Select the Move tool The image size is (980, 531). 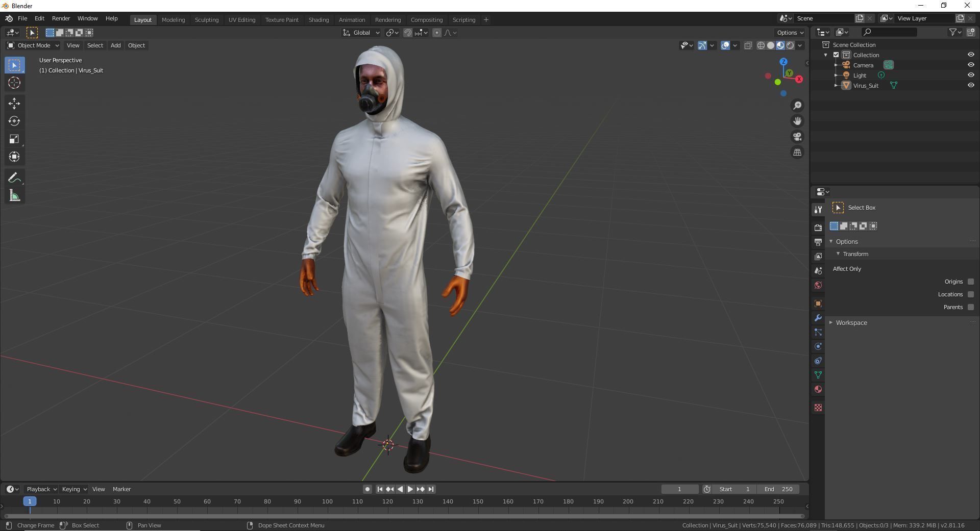(14, 104)
